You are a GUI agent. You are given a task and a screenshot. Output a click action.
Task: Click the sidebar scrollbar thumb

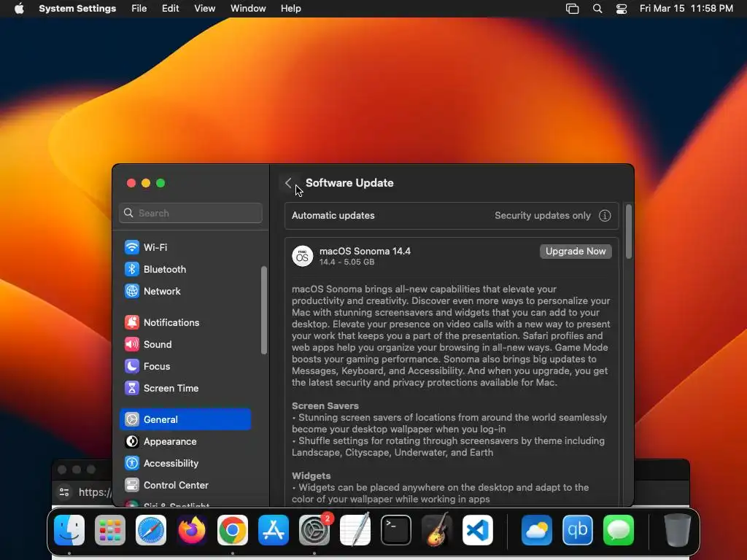[x=264, y=311]
